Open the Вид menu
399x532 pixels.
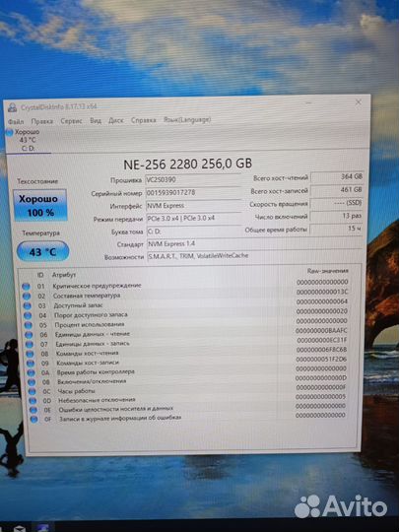[x=96, y=120]
